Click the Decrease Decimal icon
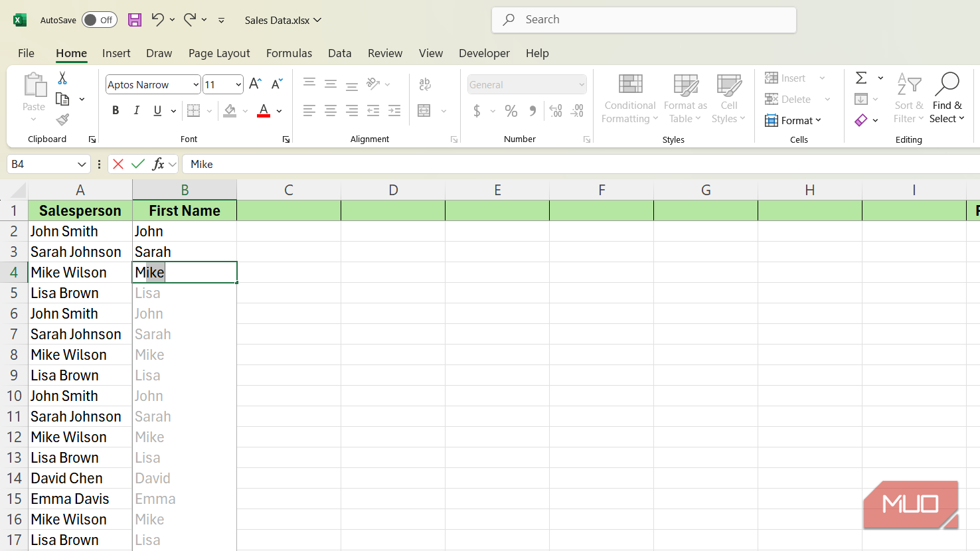The width and height of the screenshot is (980, 551). click(577, 111)
